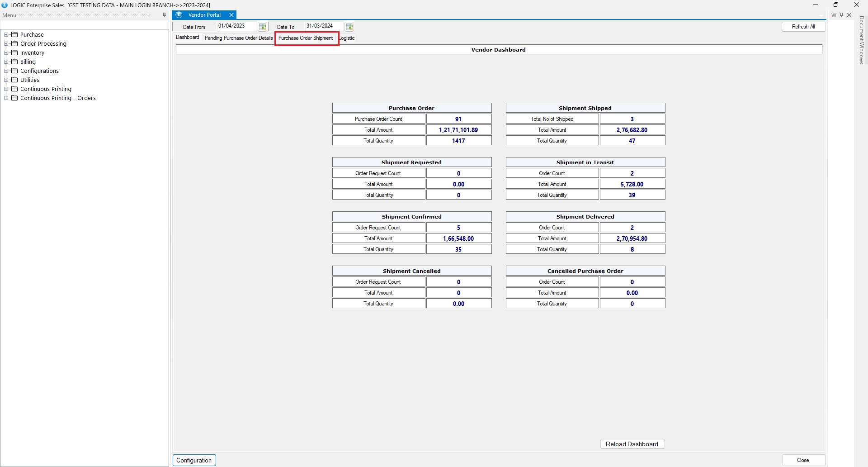Click the Inventory folder icon

point(14,52)
